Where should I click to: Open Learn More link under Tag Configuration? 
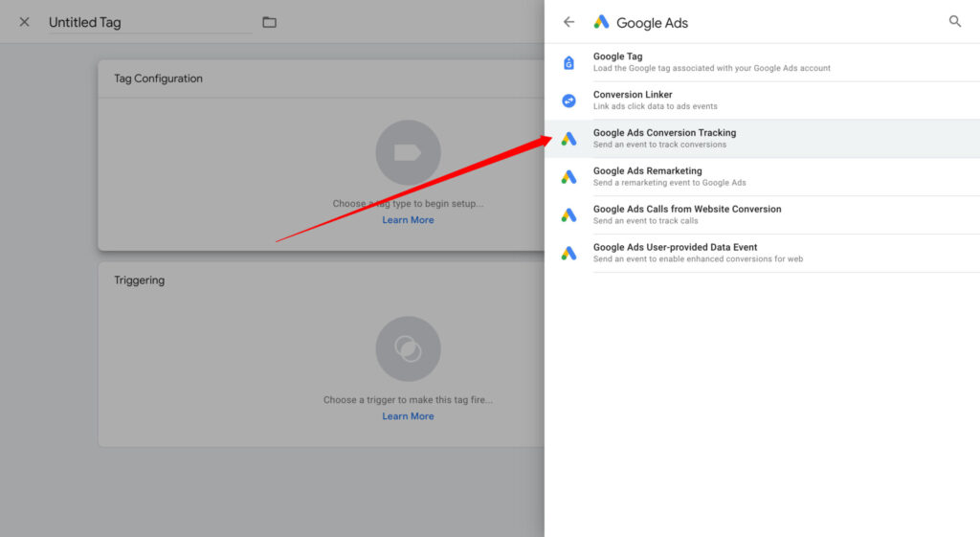pyautogui.click(x=408, y=220)
